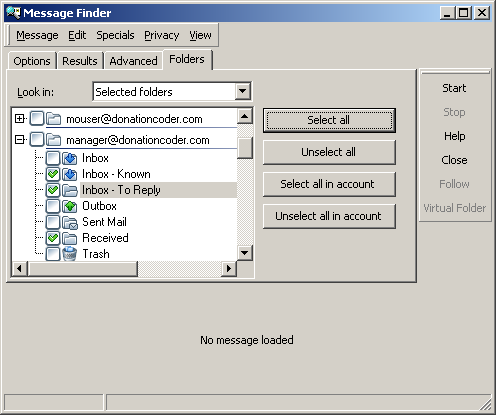The height and width of the screenshot is (415, 496).
Task: Click the Inbox - To Reply folder icon
Action: click(70, 190)
